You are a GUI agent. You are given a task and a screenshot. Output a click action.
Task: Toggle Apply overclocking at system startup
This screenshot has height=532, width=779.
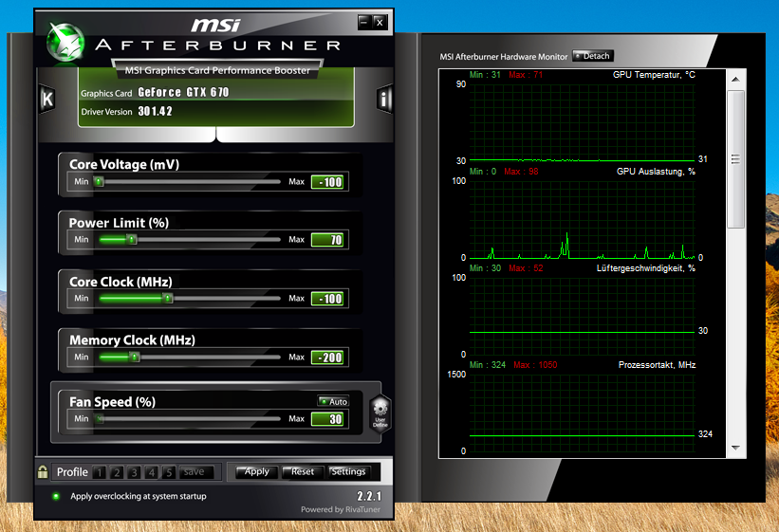(56, 496)
